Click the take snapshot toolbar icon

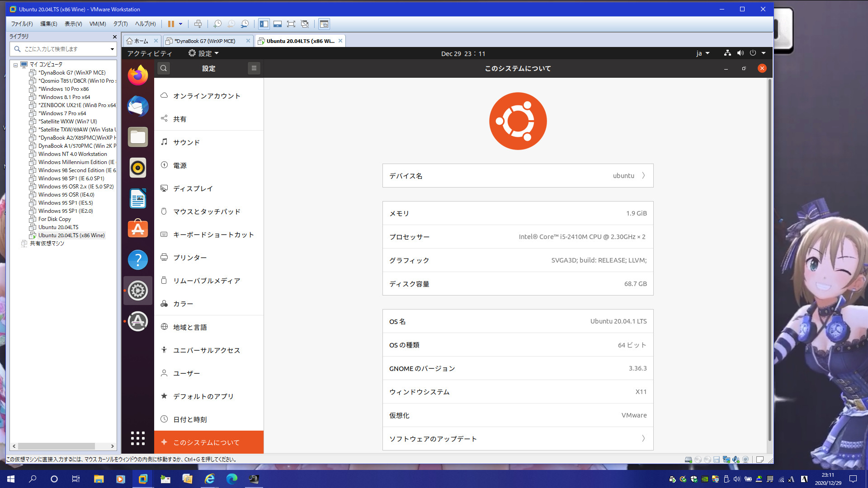(217, 24)
